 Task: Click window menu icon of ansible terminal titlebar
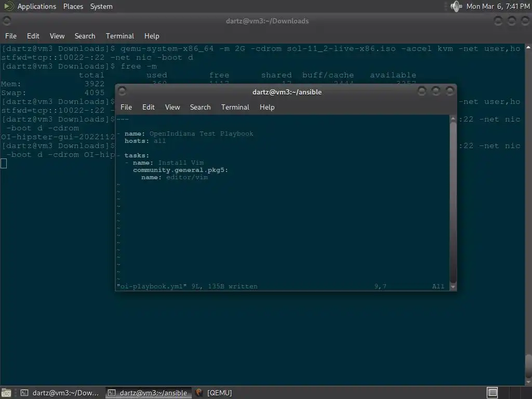(x=122, y=91)
